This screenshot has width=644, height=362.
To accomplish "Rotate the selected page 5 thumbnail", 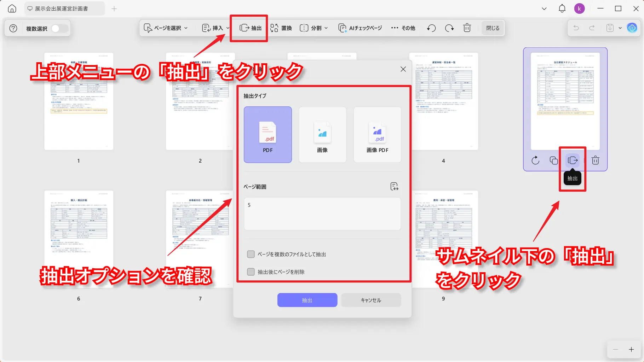I will 535,160.
